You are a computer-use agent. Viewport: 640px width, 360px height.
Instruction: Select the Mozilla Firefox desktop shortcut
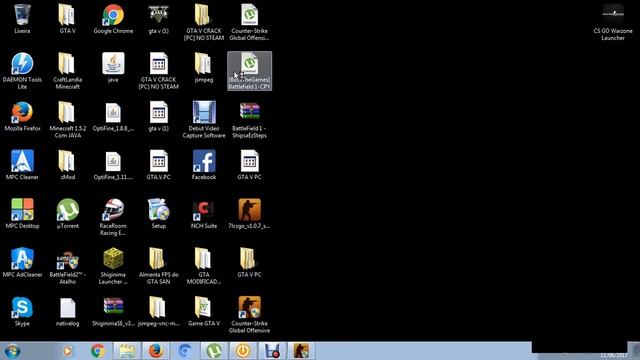[x=22, y=116]
